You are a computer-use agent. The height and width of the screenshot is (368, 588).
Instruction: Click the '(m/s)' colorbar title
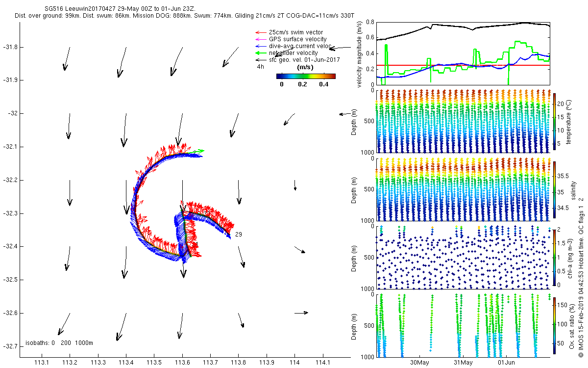pyautogui.click(x=306, y=67)
